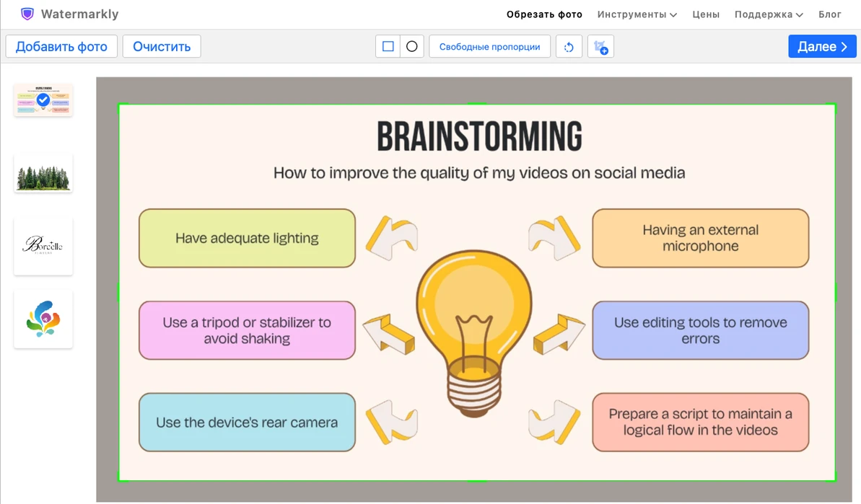Click the Watermarkly shield logo
The height and width of the screenshot is (504, 861).
pyautogui.click(x=27, y=14)
